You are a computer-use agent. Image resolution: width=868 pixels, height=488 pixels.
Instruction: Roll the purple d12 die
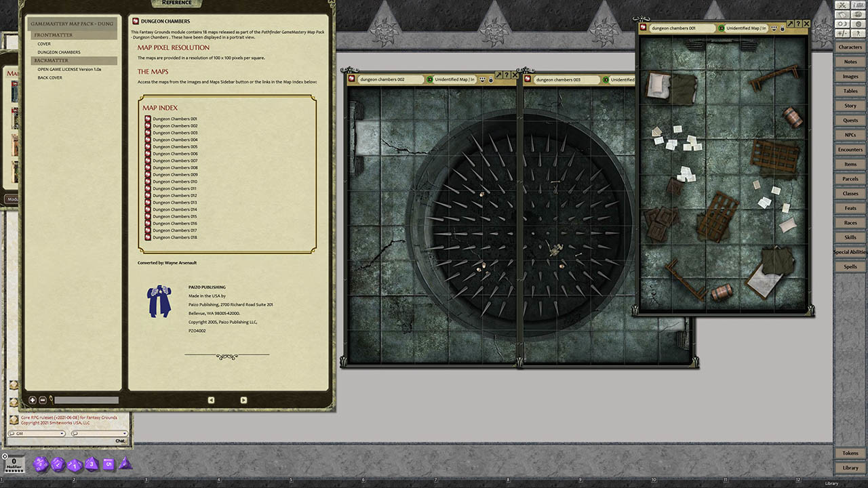point(57,464)
